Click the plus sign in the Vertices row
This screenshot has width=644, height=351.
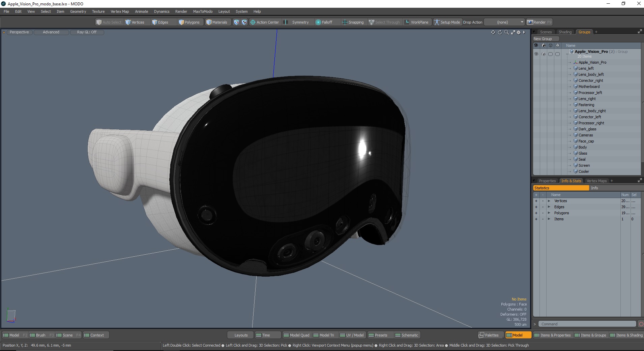tap(536, 201)
